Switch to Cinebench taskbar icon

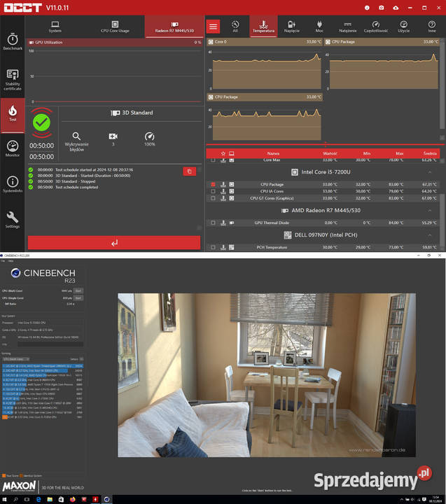106,500
